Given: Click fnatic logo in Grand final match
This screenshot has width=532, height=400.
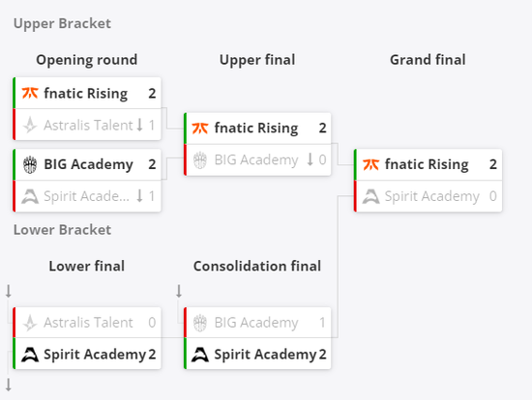Looking at the screenshot, I should pos(370,165).
